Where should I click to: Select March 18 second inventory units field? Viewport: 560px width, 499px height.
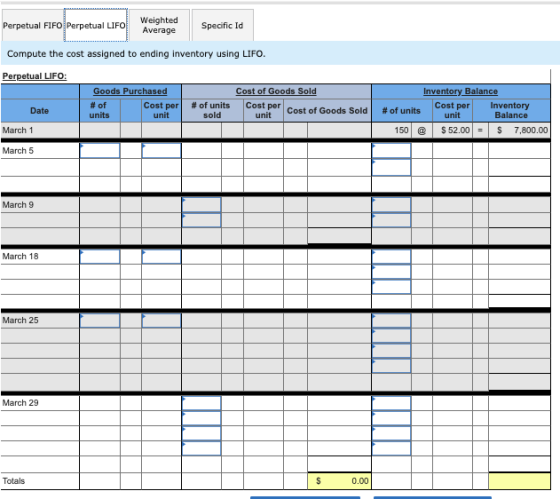pos(391,272)
